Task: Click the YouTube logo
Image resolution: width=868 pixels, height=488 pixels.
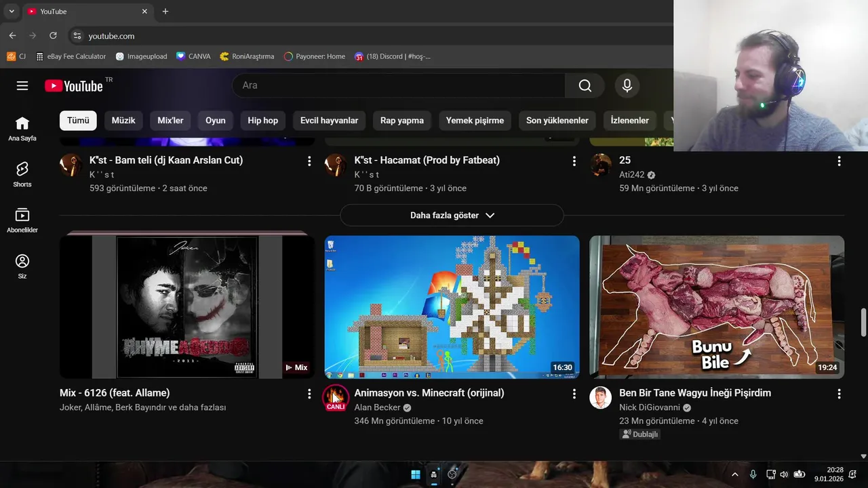Action: tap(74, 85)
